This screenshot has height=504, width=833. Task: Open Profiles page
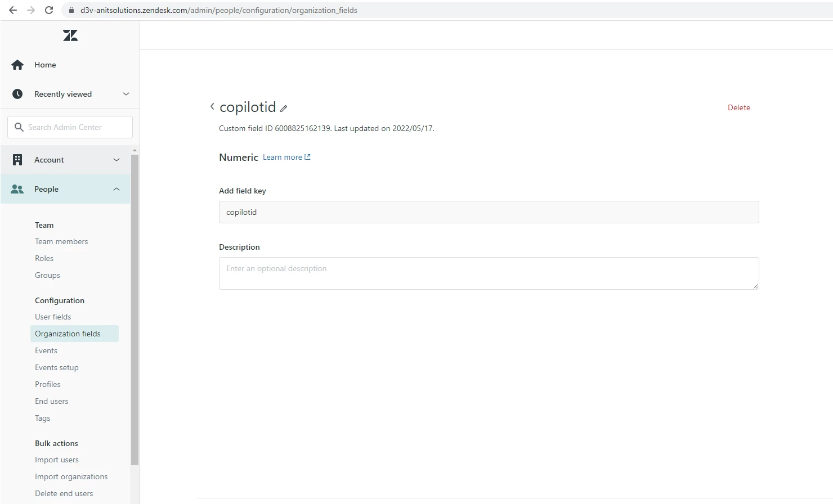(x=48, y=384)
